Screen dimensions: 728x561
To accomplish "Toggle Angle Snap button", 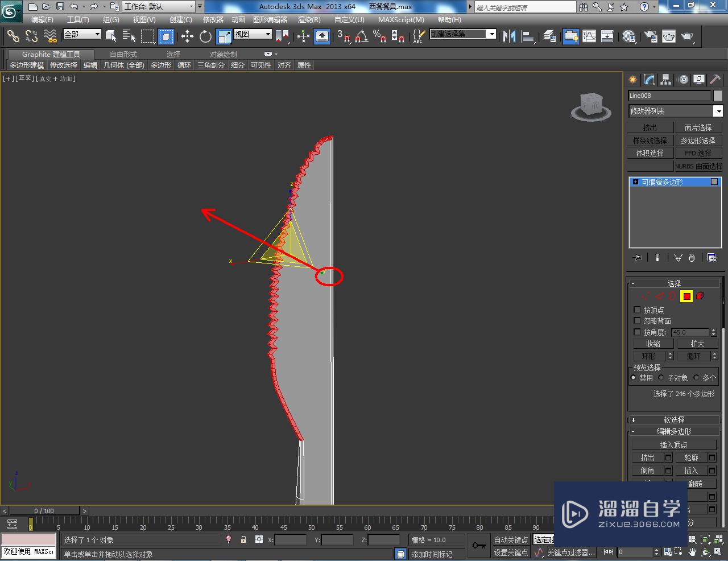I will [x=362, y=36].
